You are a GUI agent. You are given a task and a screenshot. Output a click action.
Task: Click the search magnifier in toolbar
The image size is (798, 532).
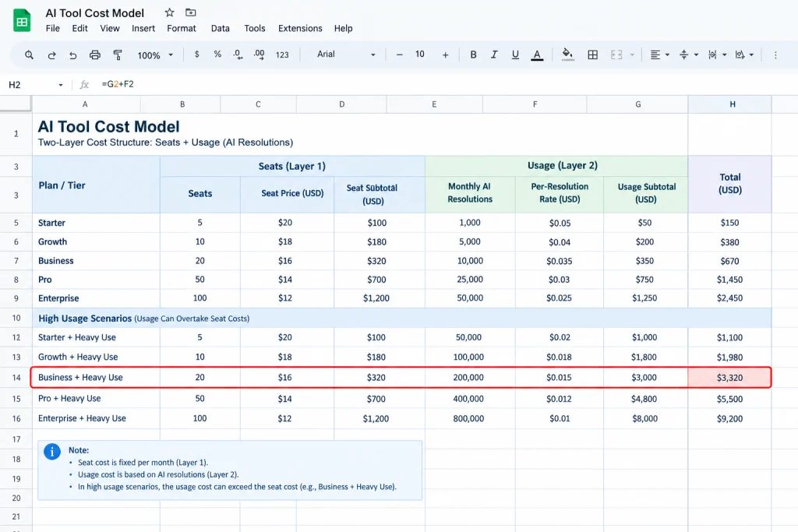(29, 55)
